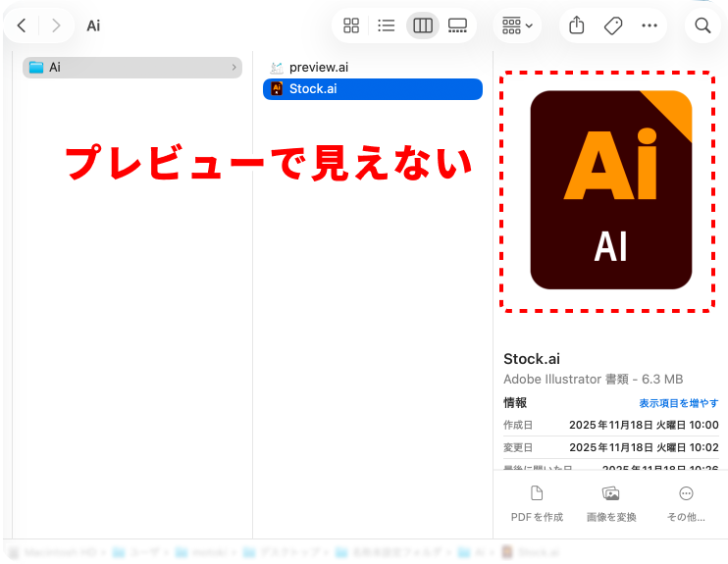728x564 pixels.
Task: Open the search magnifier
Action: coord(702,26)
